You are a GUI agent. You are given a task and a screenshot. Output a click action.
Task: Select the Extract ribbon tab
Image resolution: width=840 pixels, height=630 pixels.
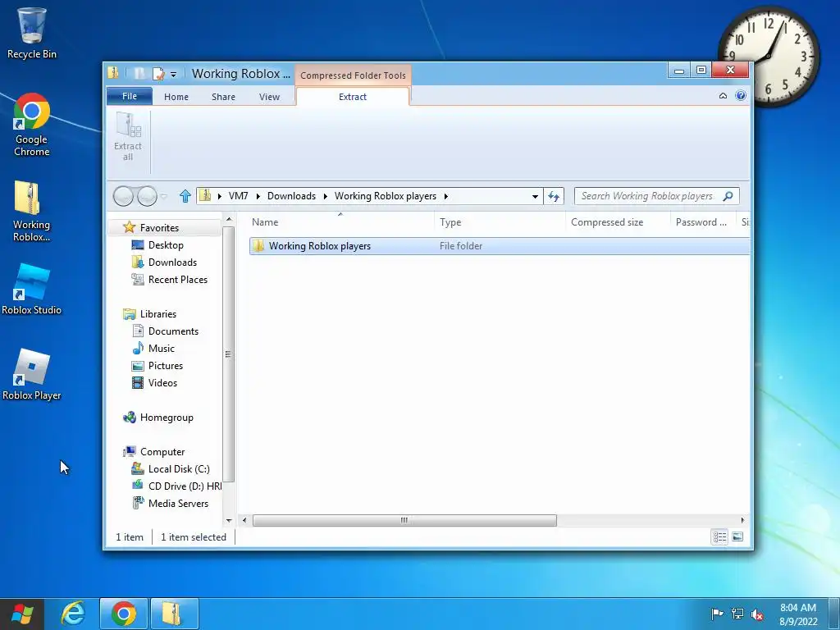click(x=353, y=97)
